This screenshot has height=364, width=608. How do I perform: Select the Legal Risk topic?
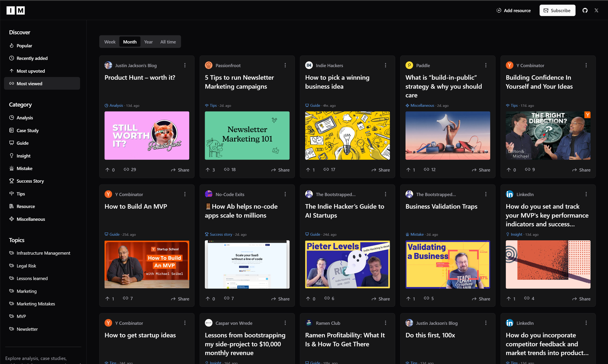42,266
